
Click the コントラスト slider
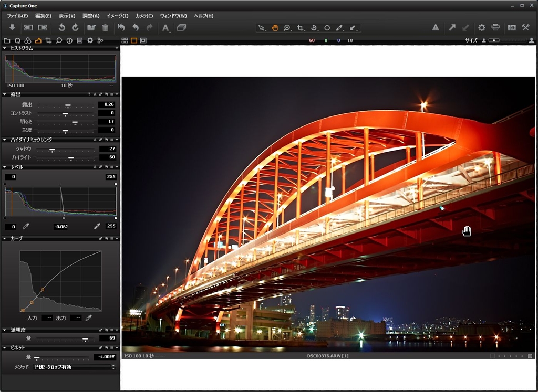(x=65, y=113)
